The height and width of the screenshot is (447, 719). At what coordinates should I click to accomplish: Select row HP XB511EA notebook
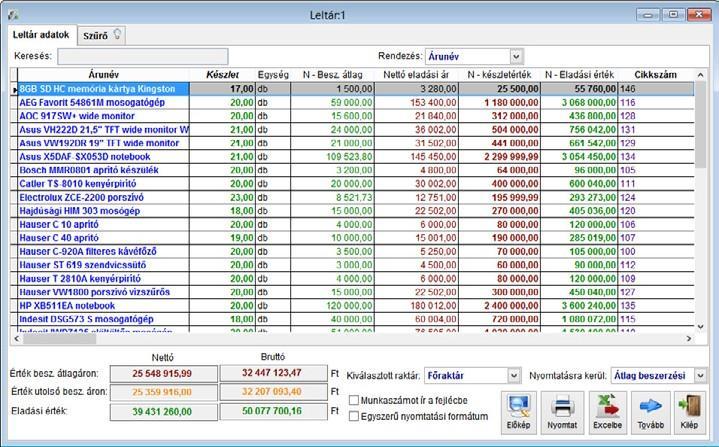point(351,306)
